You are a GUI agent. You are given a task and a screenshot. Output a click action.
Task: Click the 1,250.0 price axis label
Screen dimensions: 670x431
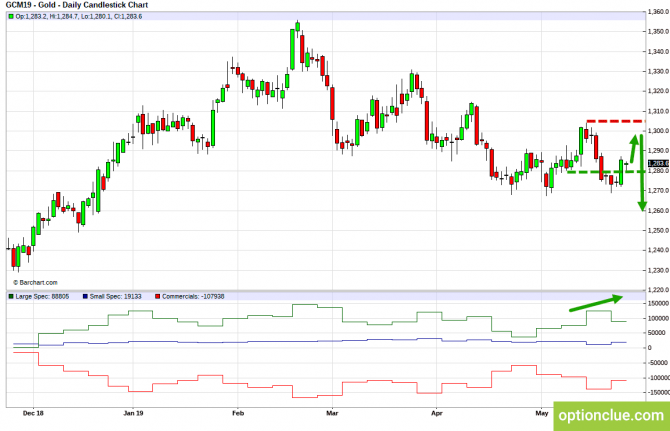[x=658, y=230]
